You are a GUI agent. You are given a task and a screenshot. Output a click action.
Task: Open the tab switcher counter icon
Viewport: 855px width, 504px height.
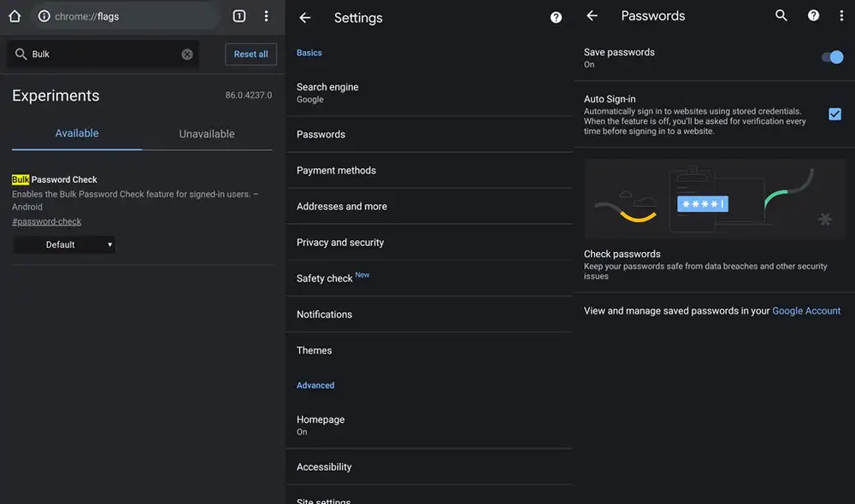(239, 16)
